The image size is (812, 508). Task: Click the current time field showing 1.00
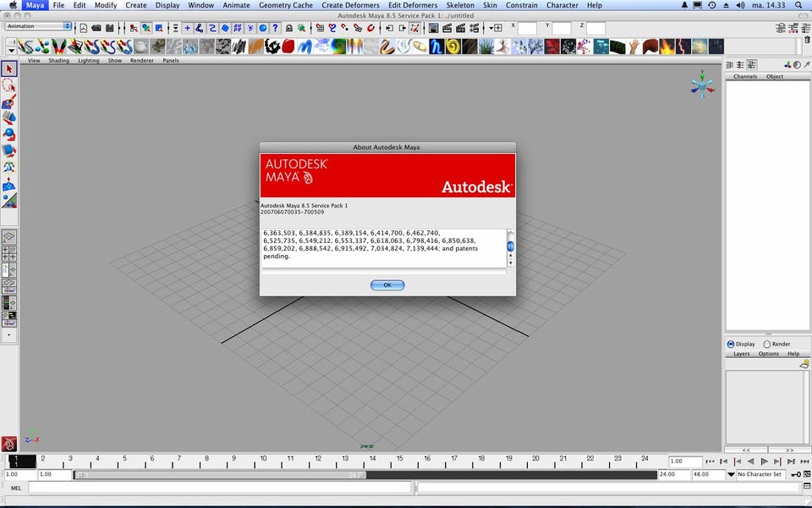pos(684,461)
